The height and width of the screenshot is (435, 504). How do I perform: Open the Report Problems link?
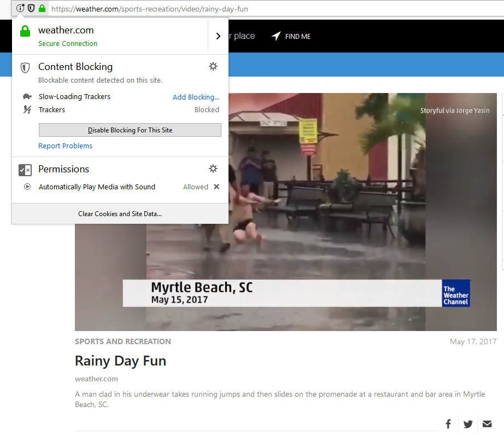(x=65, y=146)
